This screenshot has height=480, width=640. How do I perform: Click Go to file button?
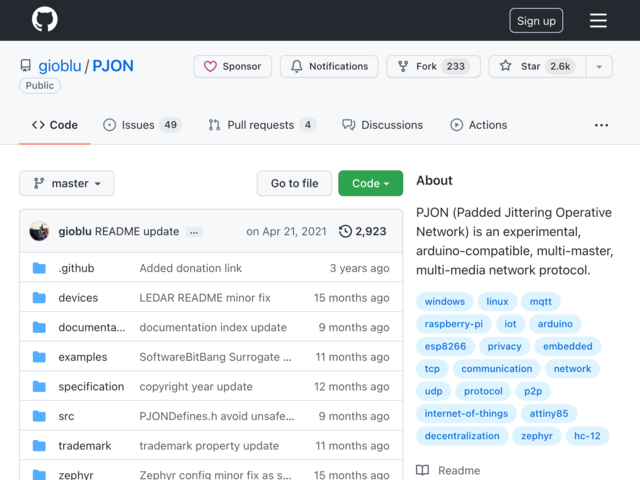coord(294,183)
